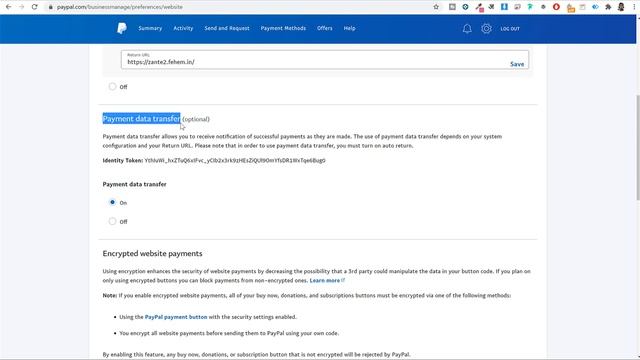Click the Encrypted website payments heading
The width and height of the screenshot is (640, 360).
click(152, 253)
